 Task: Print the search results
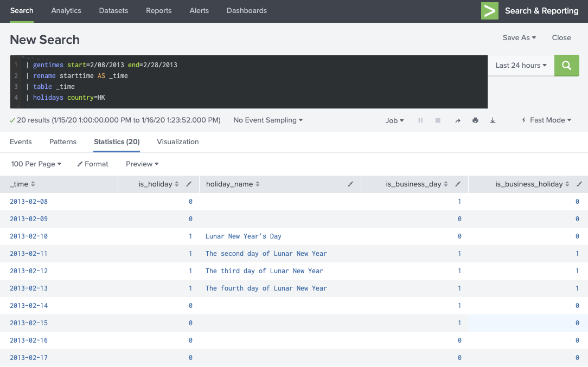click(475, 120)
